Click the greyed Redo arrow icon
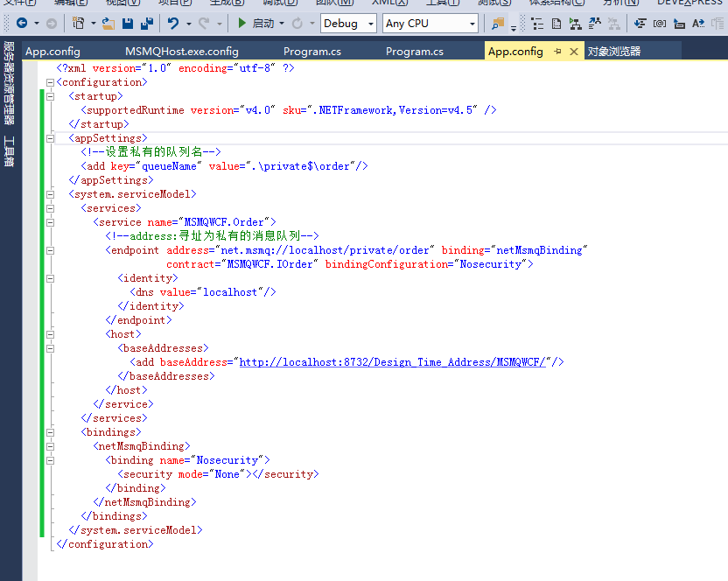The height and width of the screenshot is (581, 728). tap(204, 24)
